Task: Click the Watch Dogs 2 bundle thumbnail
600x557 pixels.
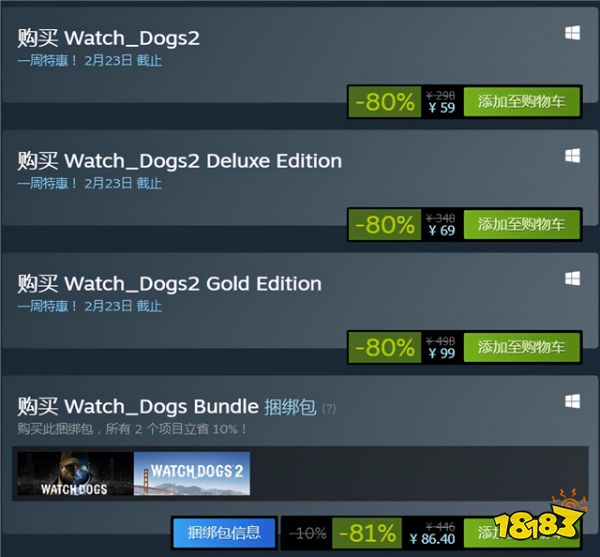Action: (192, 474)
